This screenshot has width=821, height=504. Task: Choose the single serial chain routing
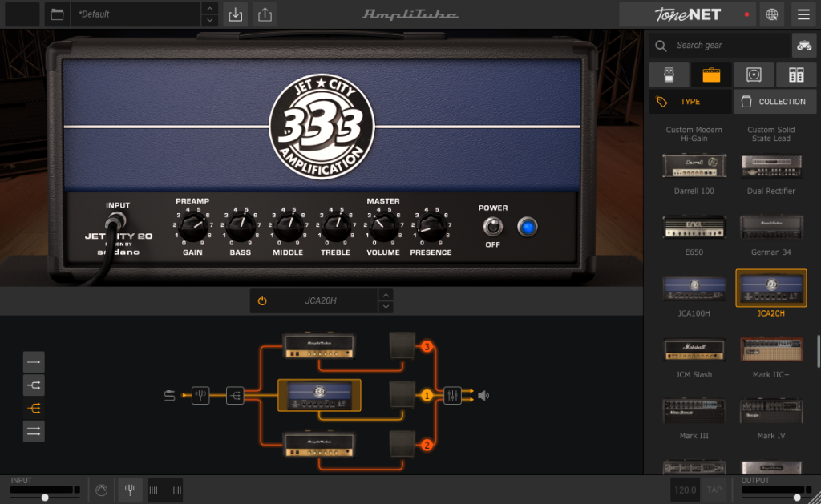tap(34, 362)
